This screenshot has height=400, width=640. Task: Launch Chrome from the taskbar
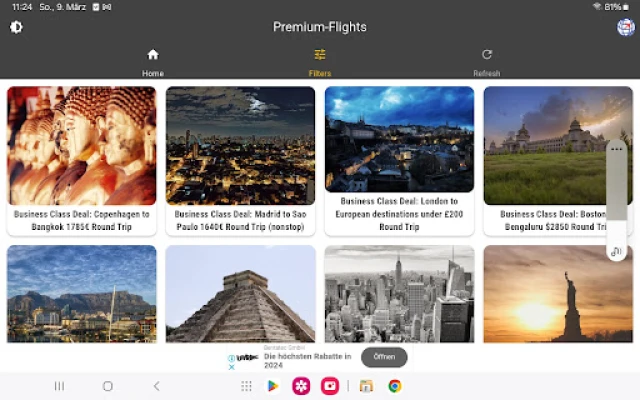(395, 386)
